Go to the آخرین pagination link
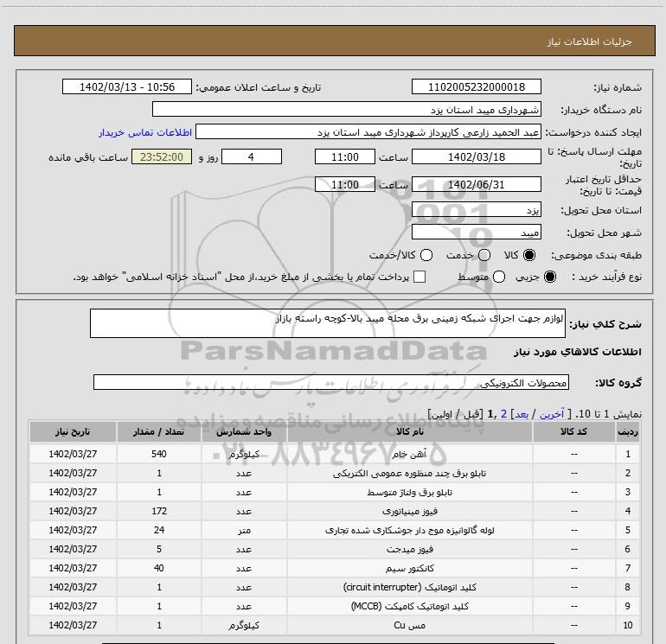This screenshot has height=644, width=666. pos(551,414)
